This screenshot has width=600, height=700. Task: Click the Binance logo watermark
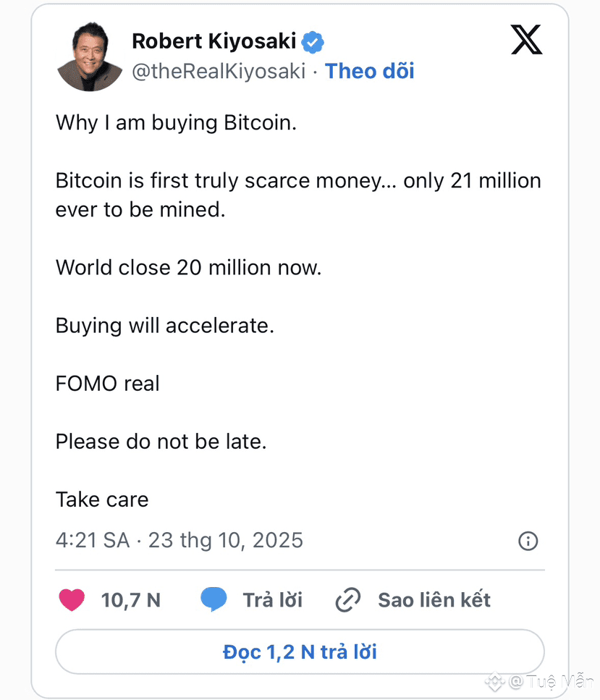coord(495,682)
